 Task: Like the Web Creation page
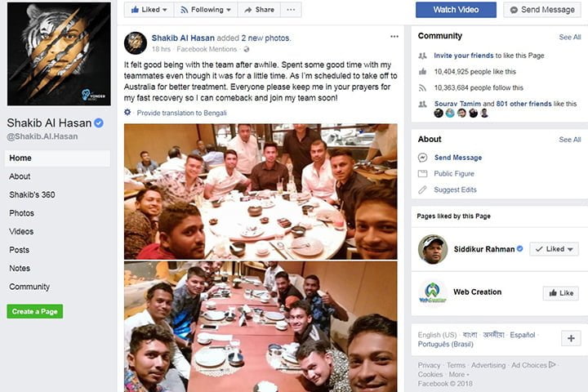(560, 292)
